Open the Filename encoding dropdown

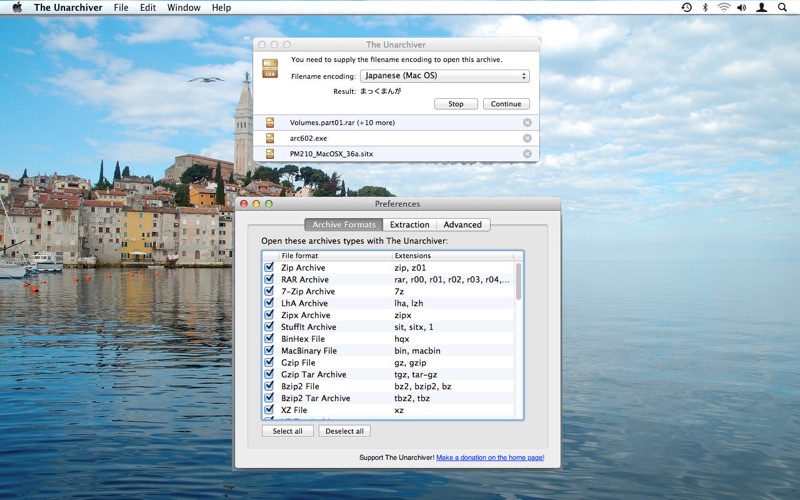444,76
